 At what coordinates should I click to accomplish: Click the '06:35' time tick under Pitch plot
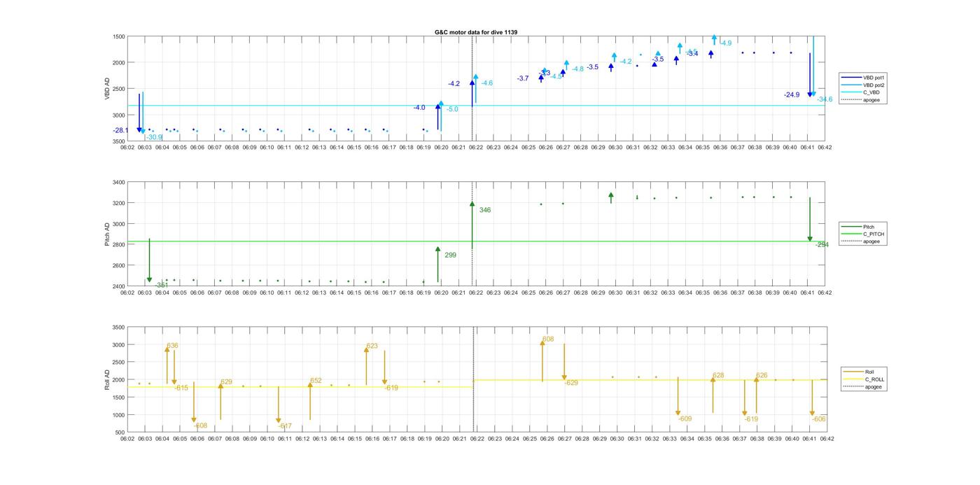703,293
